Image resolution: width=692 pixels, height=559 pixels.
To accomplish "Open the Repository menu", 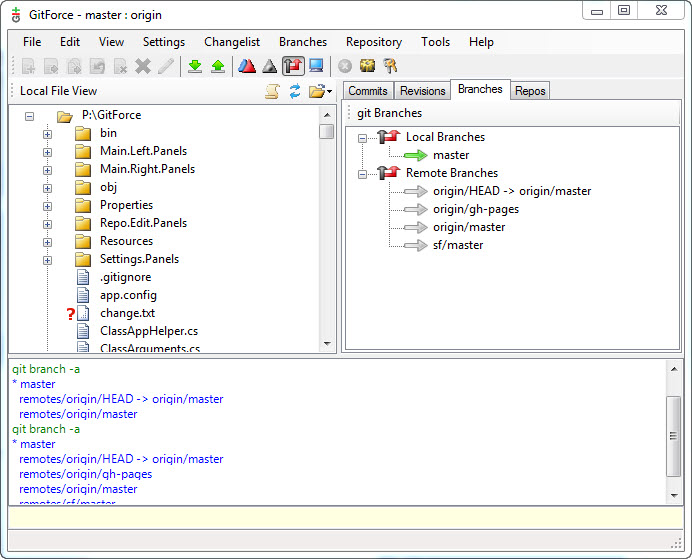I will coord(374,42).
